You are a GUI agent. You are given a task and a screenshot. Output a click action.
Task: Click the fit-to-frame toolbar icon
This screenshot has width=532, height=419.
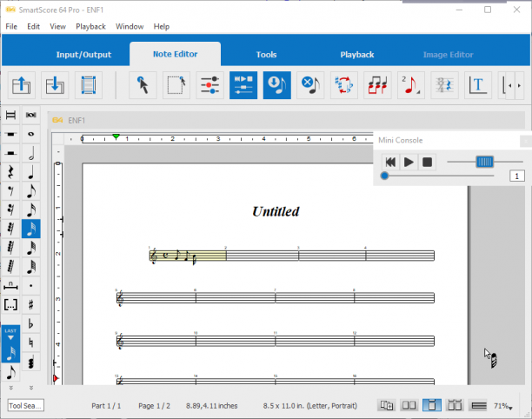pos(89,85)
